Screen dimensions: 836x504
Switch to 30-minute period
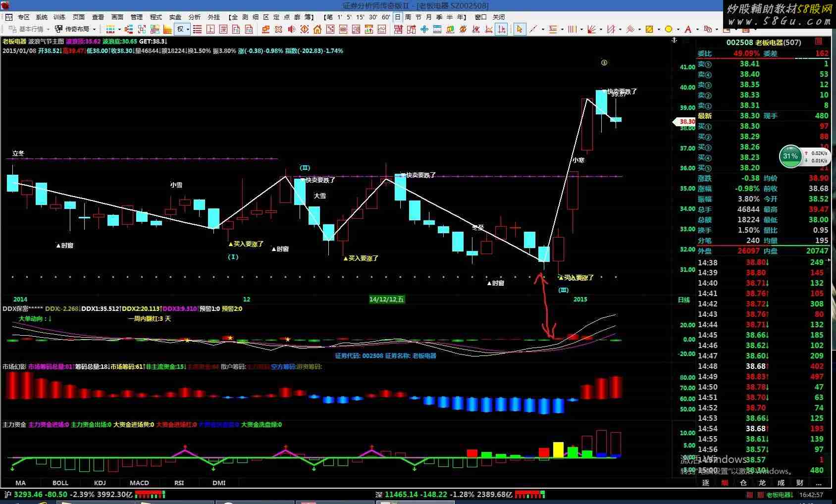pyautogui.click(x=373, y=17)
